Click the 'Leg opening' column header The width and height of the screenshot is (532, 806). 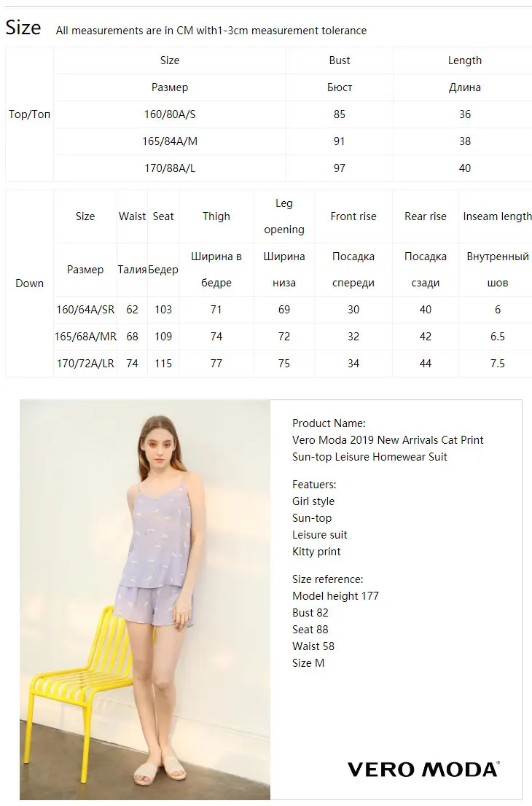point(283,216)
